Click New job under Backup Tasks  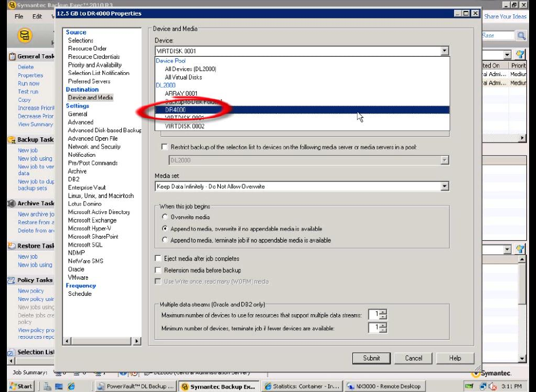[27, 150]
